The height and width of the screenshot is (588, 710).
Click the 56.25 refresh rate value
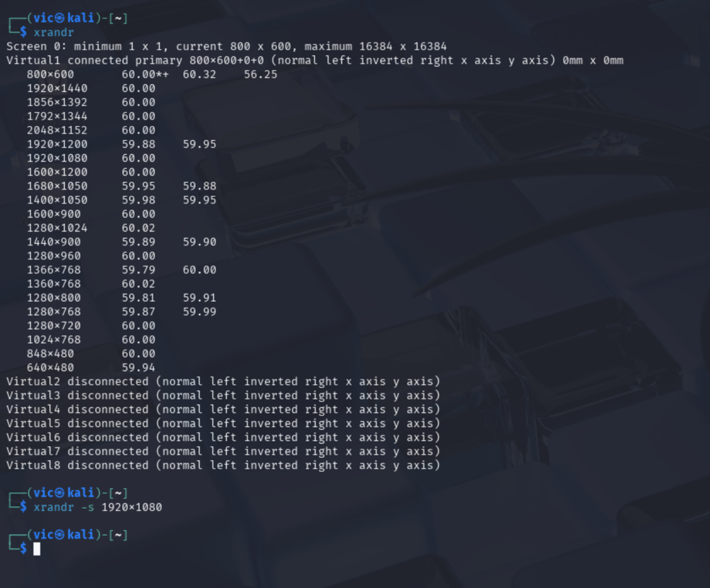pos(260,75)
